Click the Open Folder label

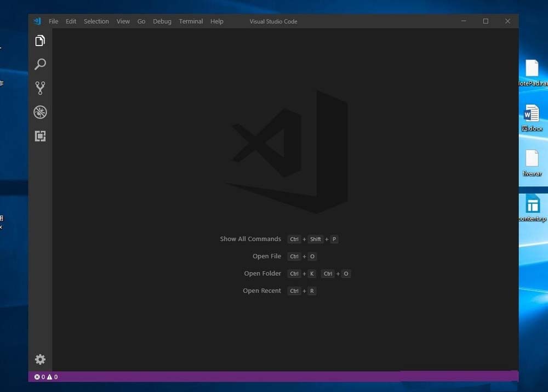[262, 273]
